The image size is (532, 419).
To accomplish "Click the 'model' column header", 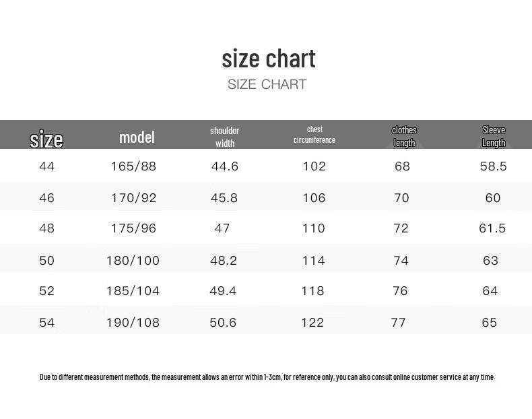I will pyautogui.click(x=137, y=137).
